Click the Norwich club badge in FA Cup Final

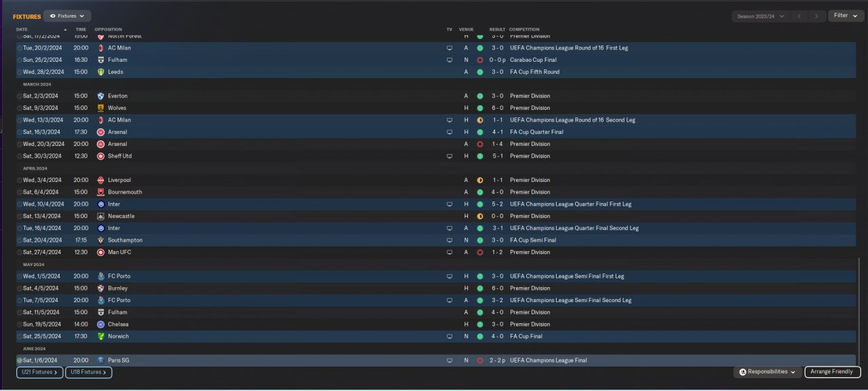tap(100, 337)
